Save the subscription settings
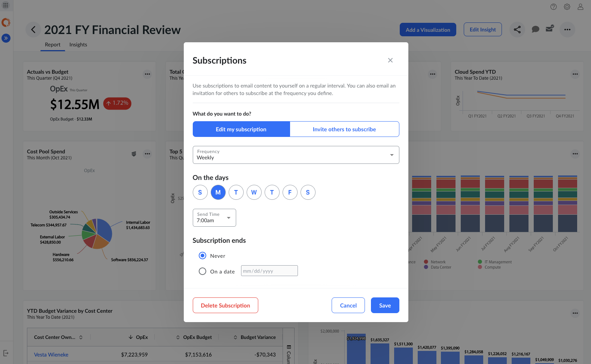This screenshot has height=364, width=591. 385,305
